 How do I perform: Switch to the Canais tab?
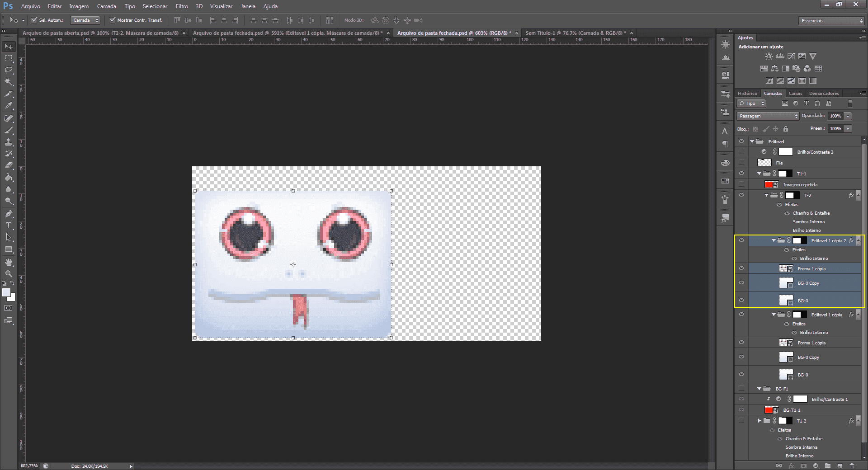pos(795,94)
